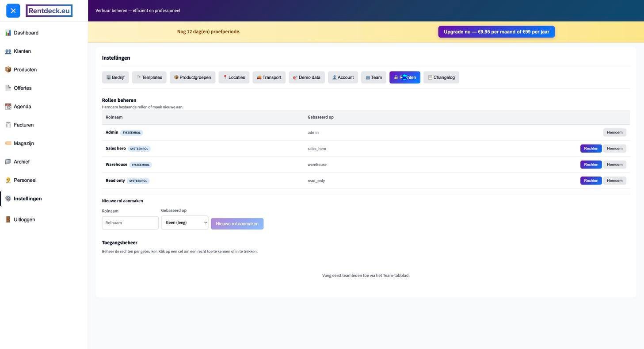This screenshot has width=644, height=349.
Task: Close sidebar with the blue X button
Action: pyautogui.click(x=13, y=11)
